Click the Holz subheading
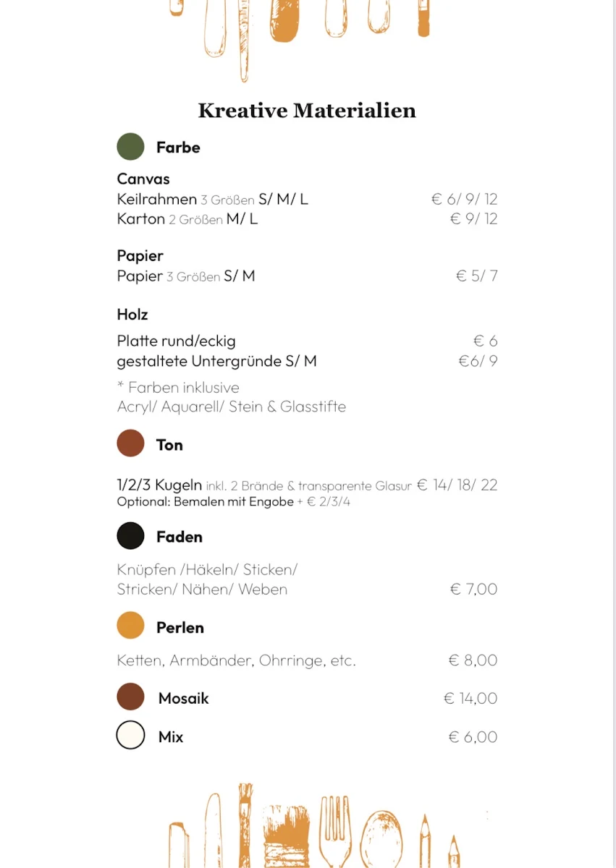Viewport: 616px width, 868px height. [x=132, y=315]
